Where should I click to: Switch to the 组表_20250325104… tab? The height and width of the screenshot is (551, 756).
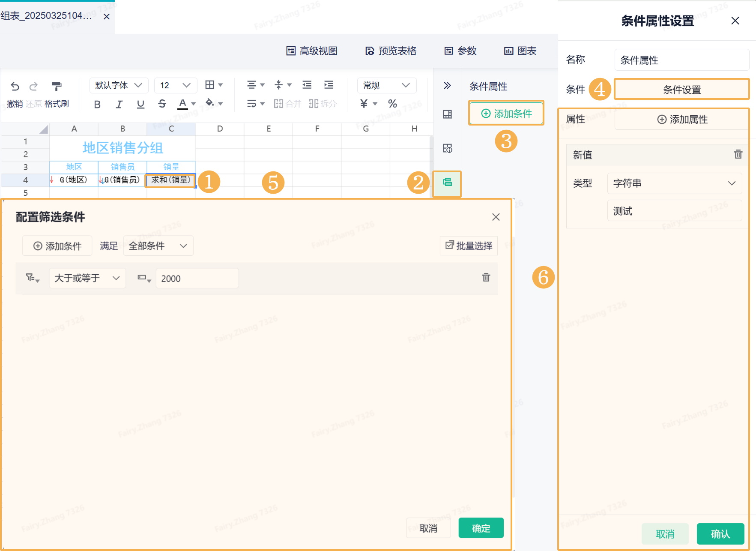pyautogui.click(x=46, y=16)
